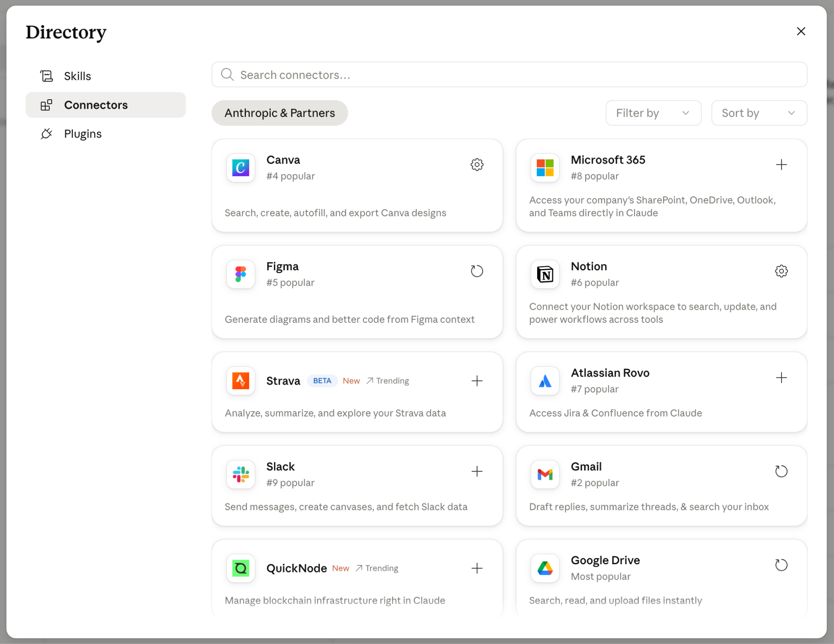Add the Atlassian Rovo connector

pos(781,378)
